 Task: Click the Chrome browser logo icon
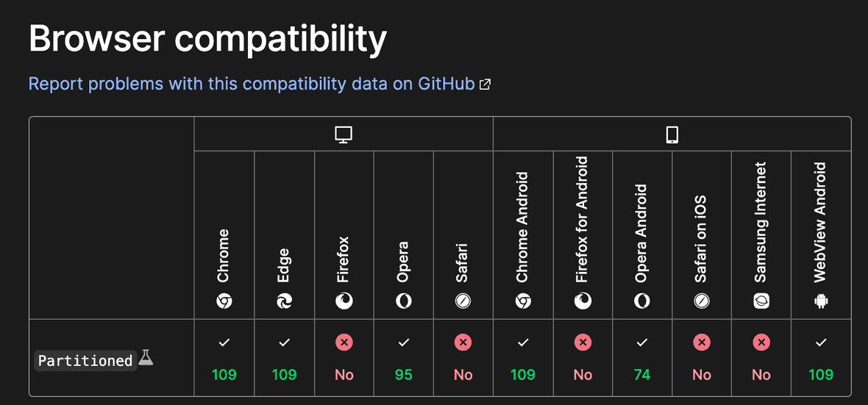point(224,301)
